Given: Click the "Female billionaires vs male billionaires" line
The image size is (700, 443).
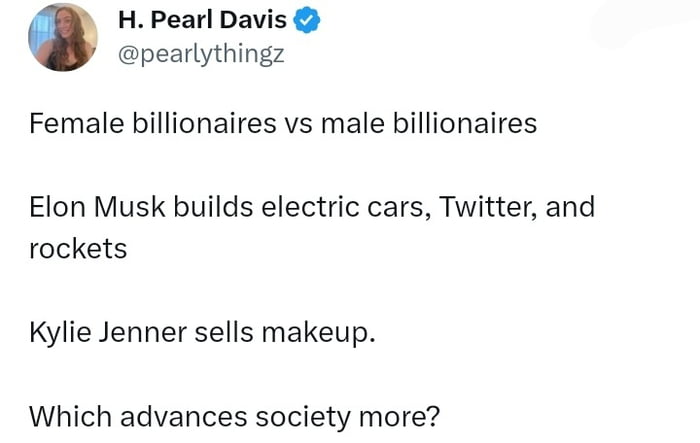Looking at the screenshot, I should tap(283, 124).
